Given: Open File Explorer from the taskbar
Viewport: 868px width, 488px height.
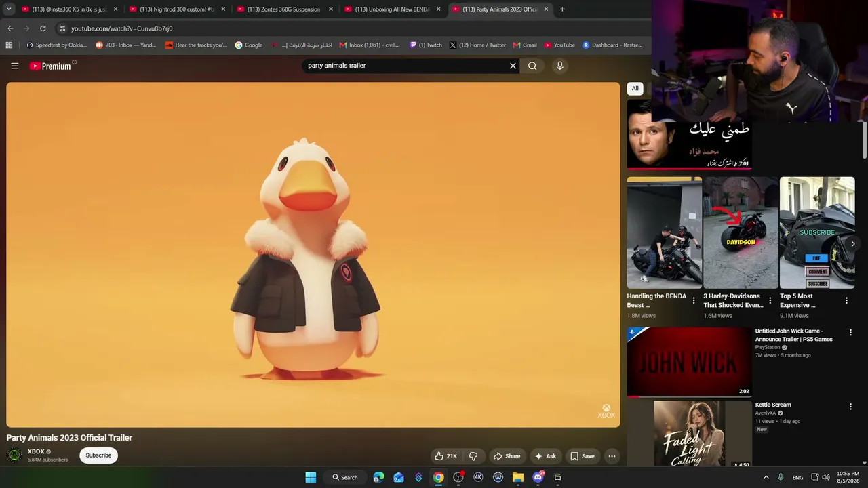Looking at the screenshot, I should 518,477.
